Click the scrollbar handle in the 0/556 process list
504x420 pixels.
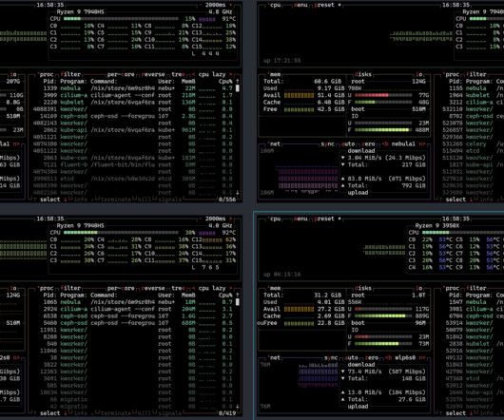238,88
